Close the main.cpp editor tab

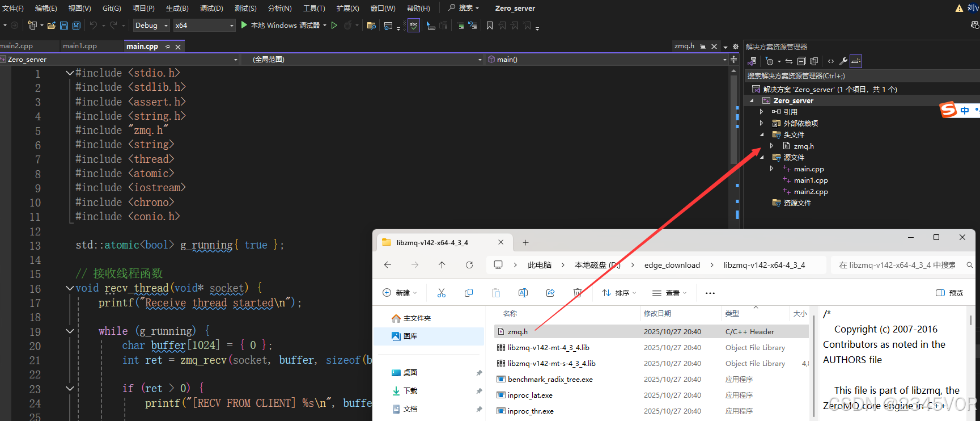point(178,47)
